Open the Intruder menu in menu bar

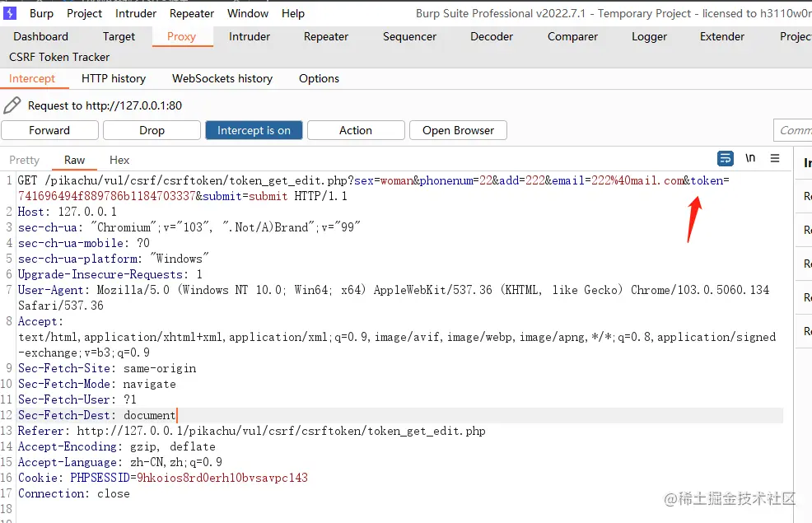pos(136,13)
